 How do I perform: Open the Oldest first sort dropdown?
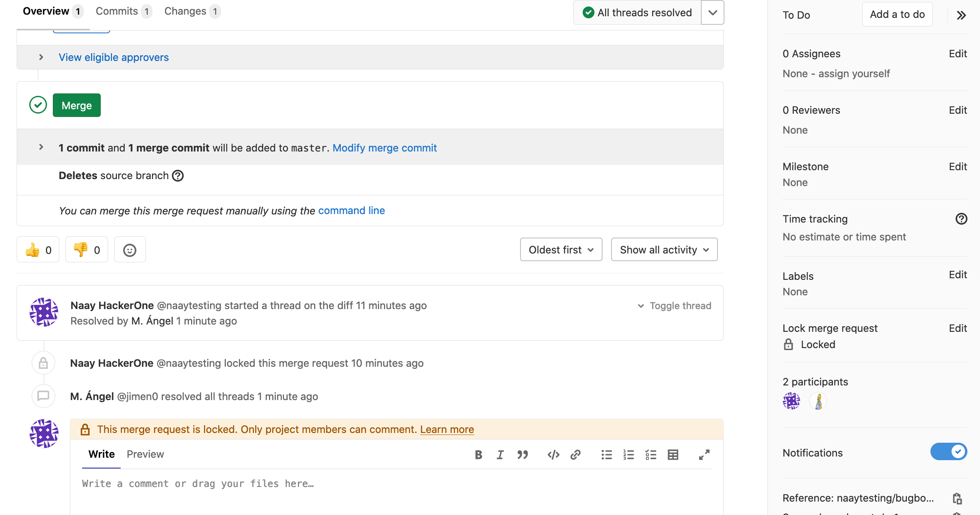(x=561, y=250)
